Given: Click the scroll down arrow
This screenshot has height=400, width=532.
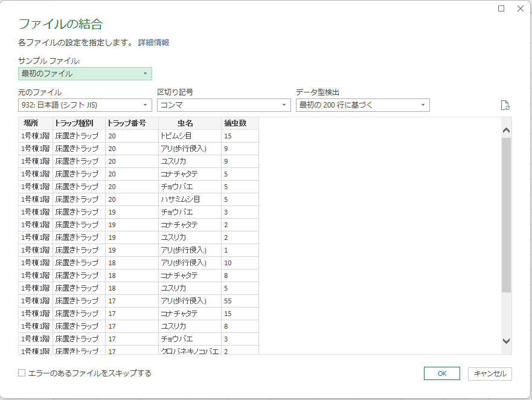Looking at the screenshot, I should (x=507, y=341).
